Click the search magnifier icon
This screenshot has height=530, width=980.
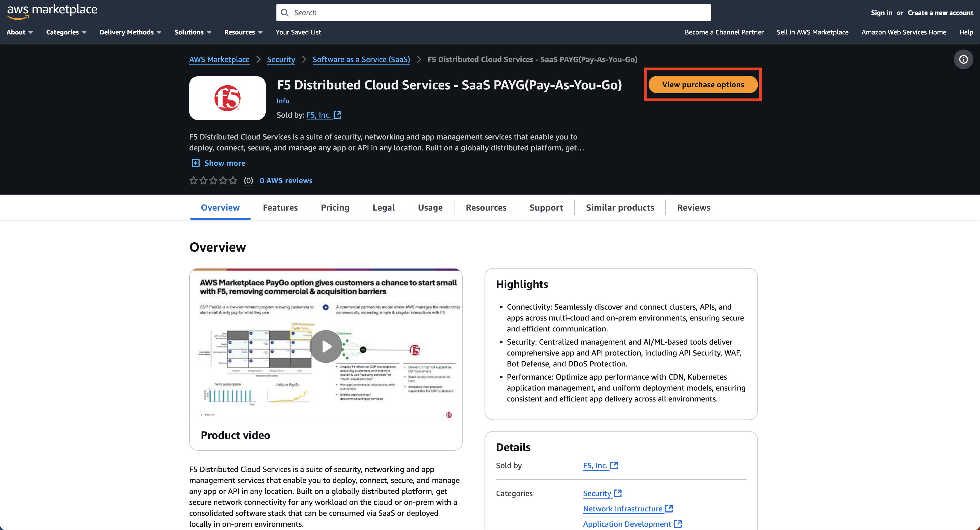[285, 13]
